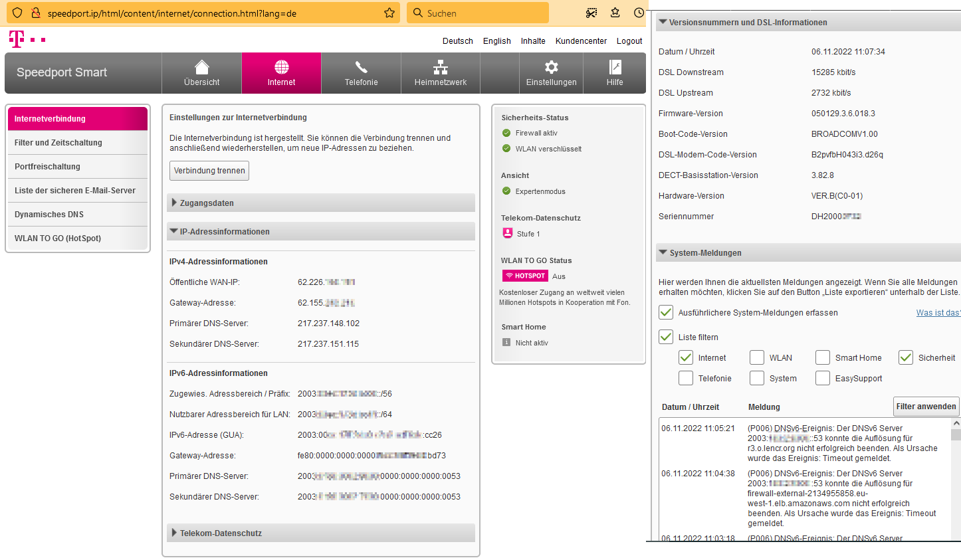Bookmark this page with the star icon
Screen dimensions: 961x560
click(389, 13)
